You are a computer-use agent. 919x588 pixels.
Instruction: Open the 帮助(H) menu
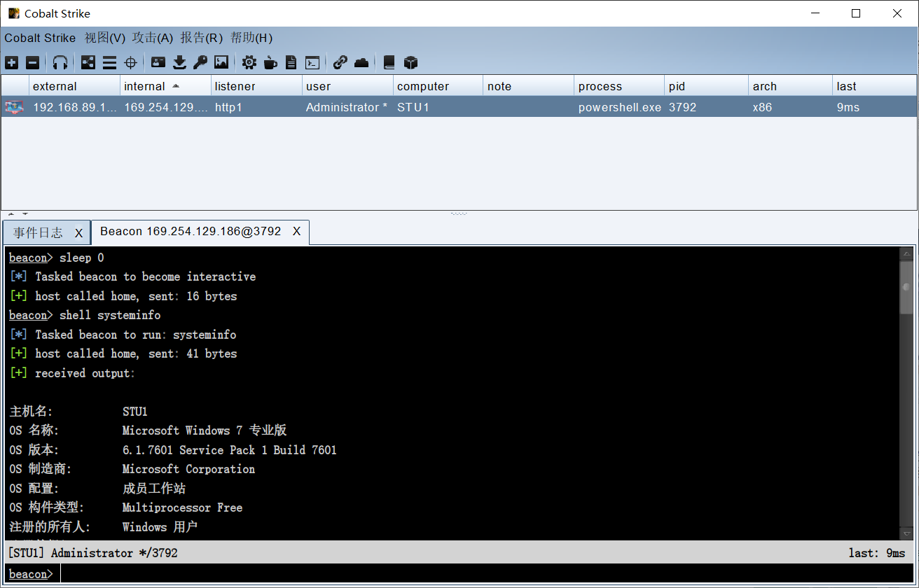pos(251,38)
